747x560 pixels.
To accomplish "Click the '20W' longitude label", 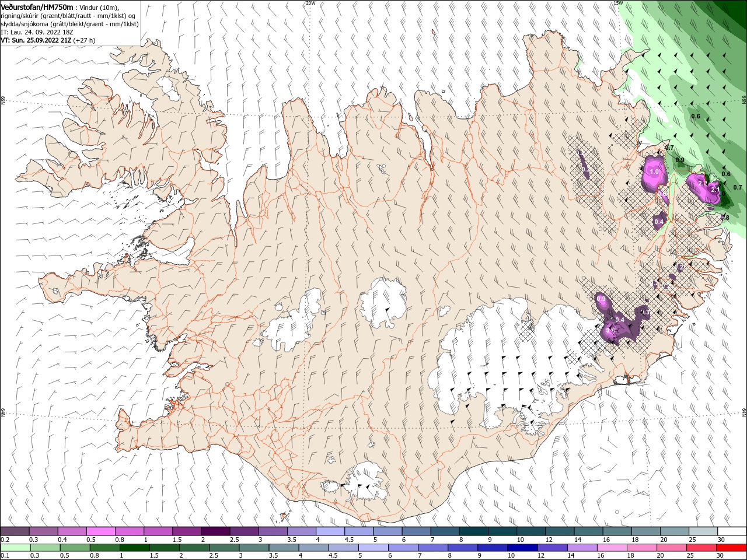I will point(310,3).
